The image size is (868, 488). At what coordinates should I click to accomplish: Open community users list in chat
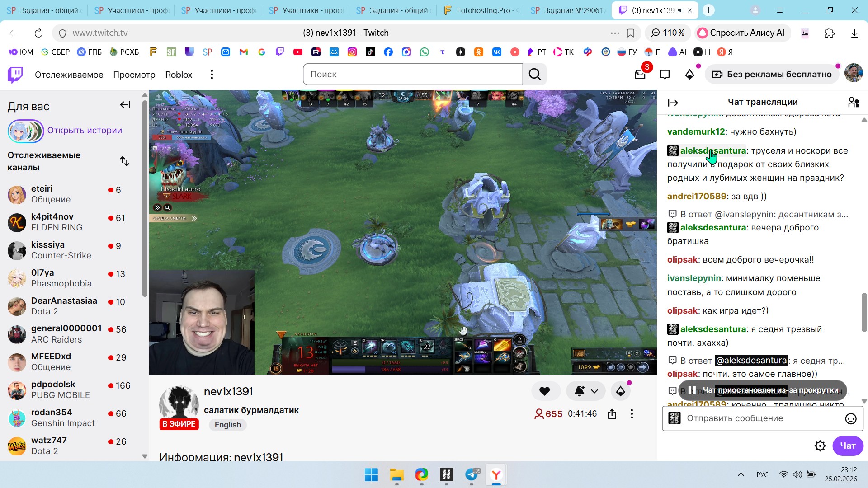tap(853, 102)
